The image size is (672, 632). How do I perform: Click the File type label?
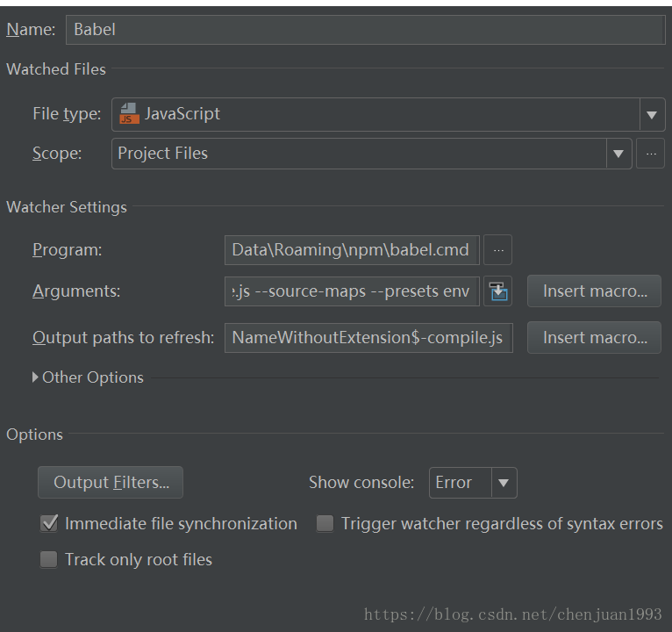(67, 114)
